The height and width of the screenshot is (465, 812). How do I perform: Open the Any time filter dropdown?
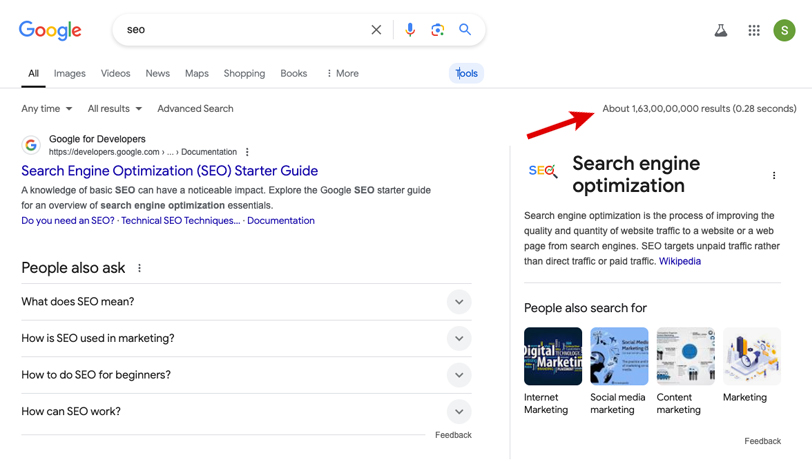tap(47, 109)
